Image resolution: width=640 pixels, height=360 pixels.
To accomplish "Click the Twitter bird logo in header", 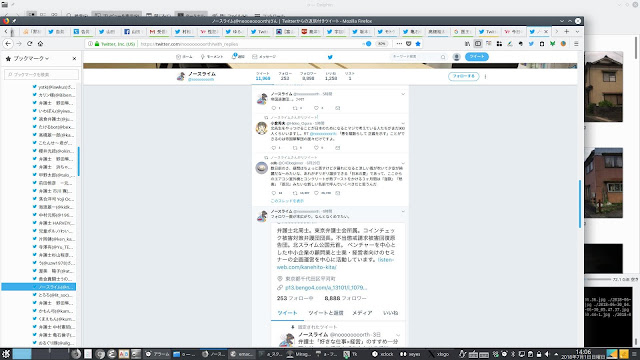I will (x=330, y=57).
